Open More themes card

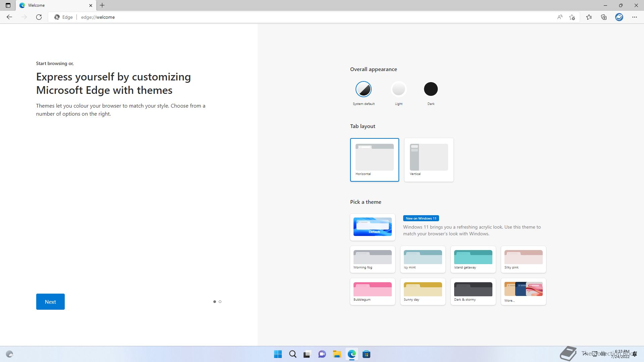tap(523, 292)
